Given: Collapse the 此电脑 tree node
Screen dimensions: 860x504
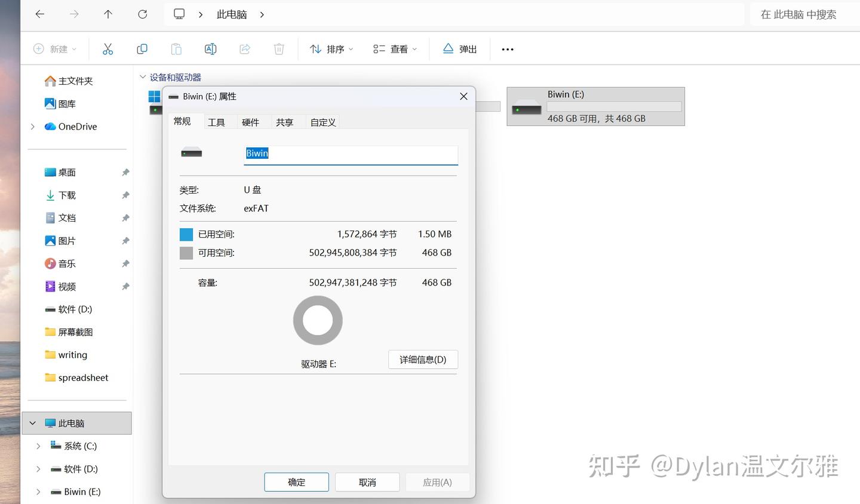Looking at the screenshot, I should coord(33,423).
